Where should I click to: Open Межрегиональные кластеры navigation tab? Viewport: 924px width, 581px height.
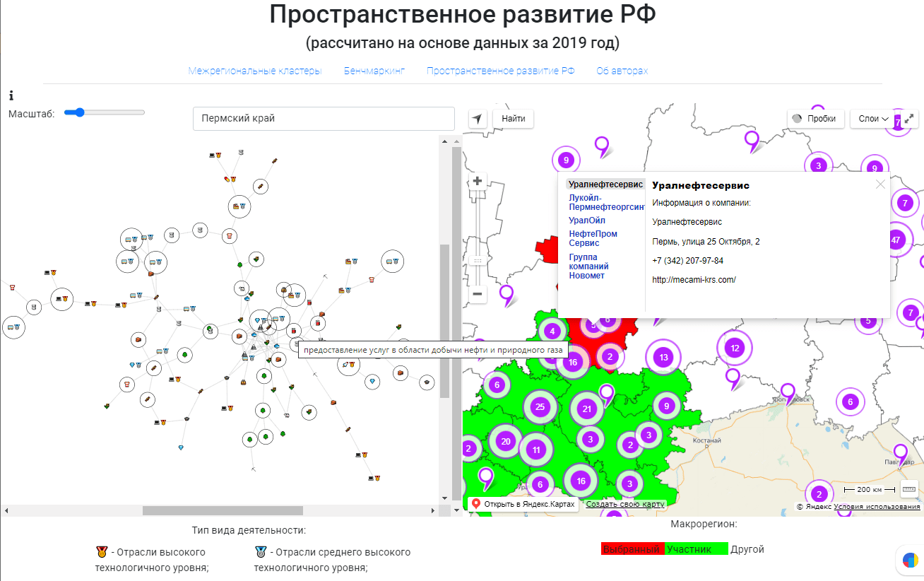coord(255,71)
